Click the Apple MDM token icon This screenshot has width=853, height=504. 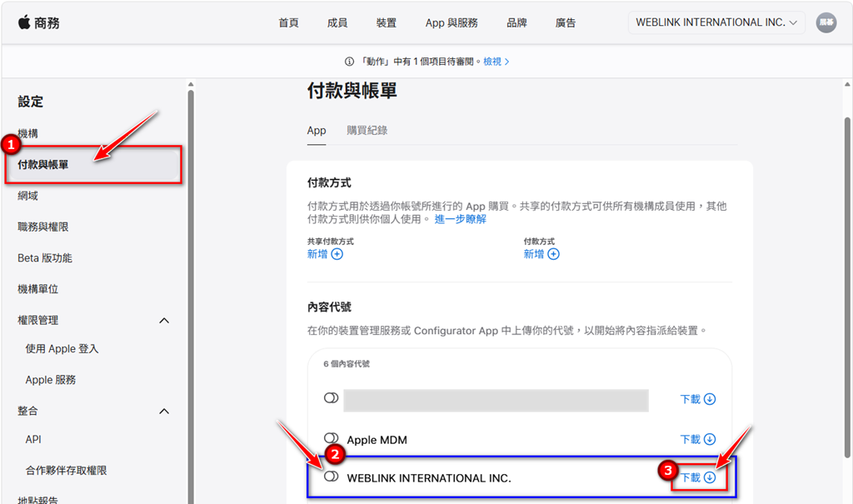(x=331, y=438)
